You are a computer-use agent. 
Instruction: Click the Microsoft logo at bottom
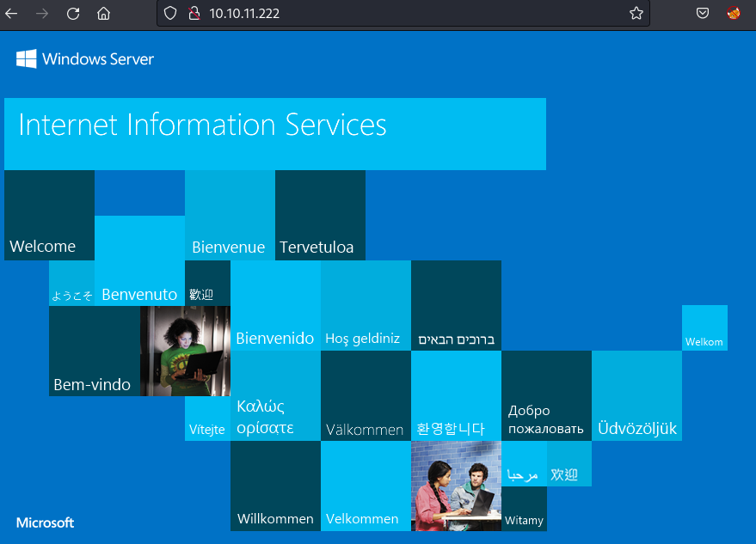coord(46,523)
